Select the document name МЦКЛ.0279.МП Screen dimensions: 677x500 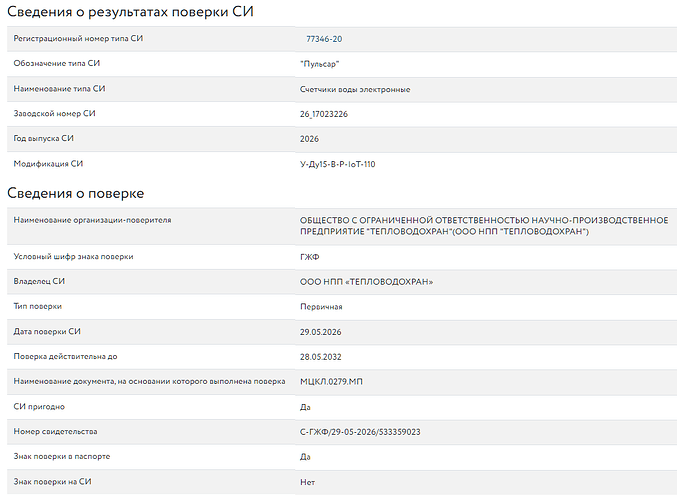(x=331, y=382)
